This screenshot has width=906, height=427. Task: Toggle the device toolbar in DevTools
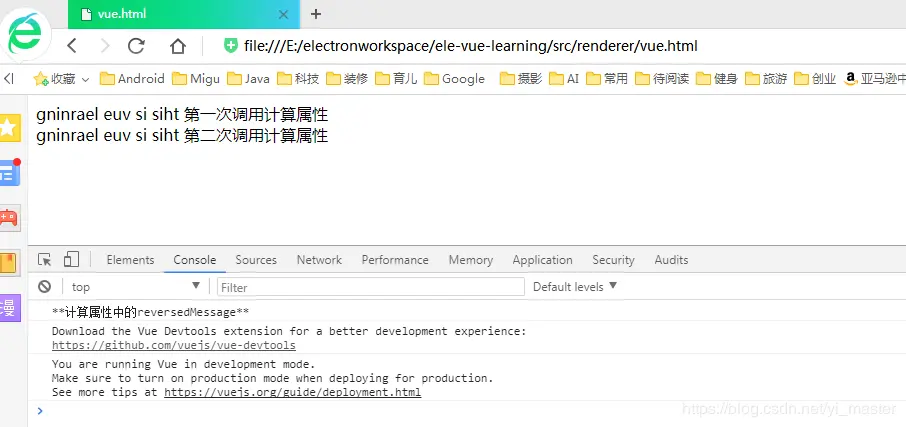[71, 259]
